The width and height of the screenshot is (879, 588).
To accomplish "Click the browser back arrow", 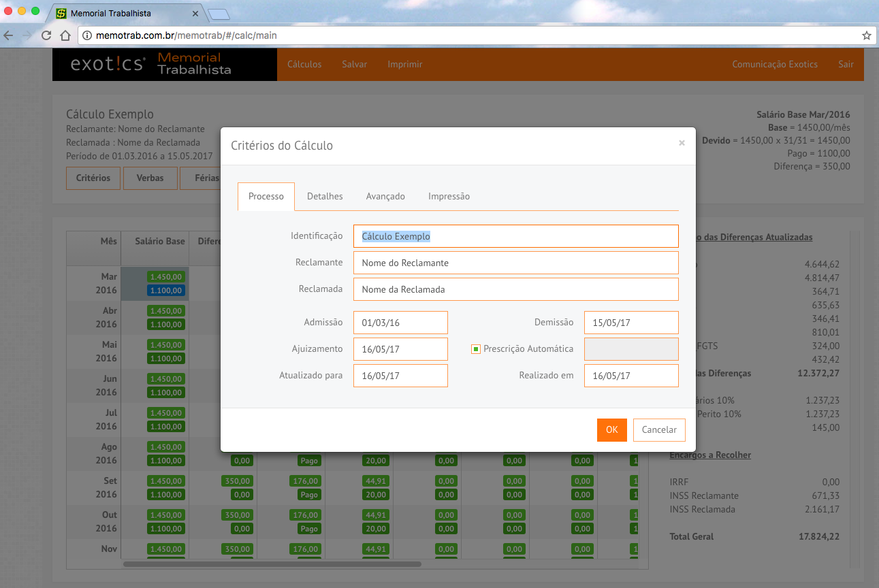I will coord(8,35).
